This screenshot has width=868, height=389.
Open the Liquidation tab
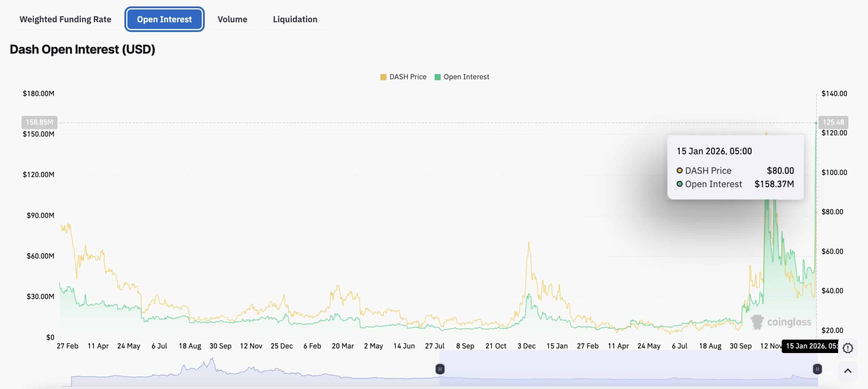pos(295,19)
